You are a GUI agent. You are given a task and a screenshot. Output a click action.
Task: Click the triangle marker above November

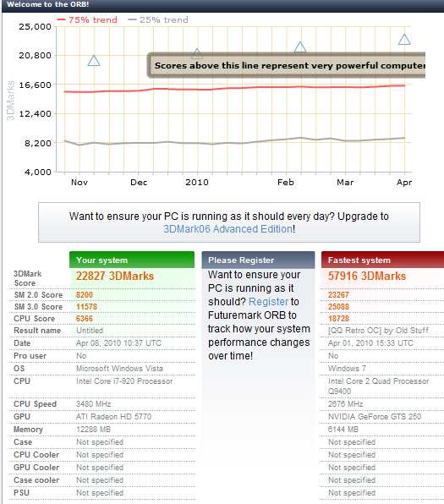tap(94, 61)
